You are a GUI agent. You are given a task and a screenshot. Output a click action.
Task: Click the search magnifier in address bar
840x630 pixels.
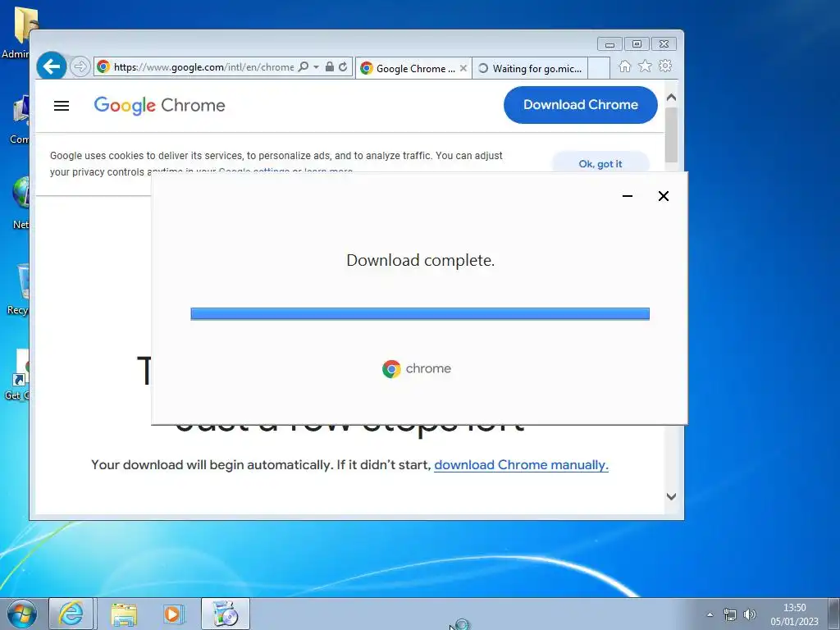304,67
